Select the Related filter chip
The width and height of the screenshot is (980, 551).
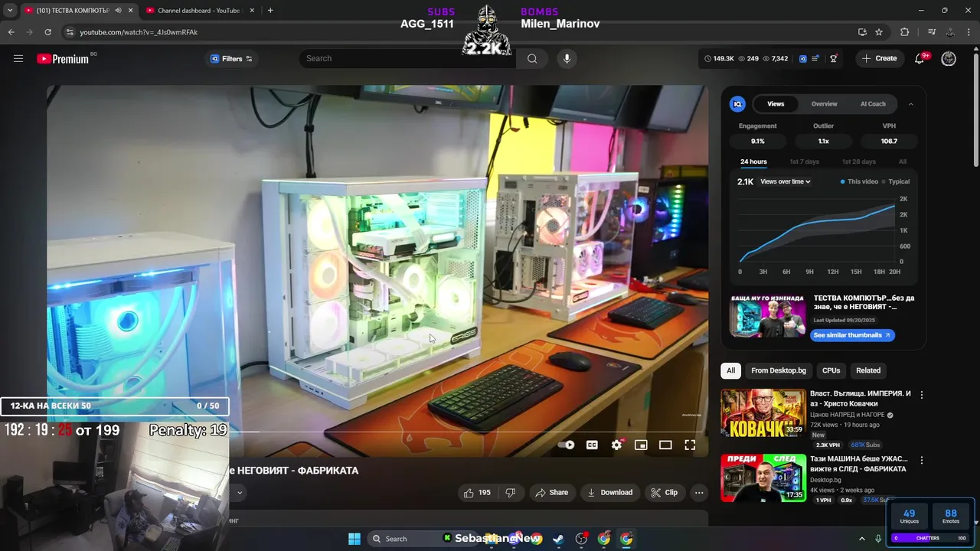pos(868,370)
